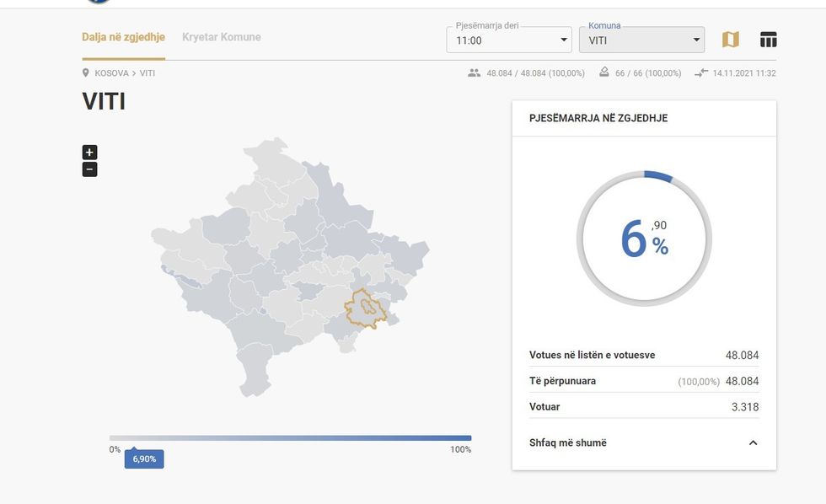
Task: Click the turnout color gradient bar
Action: pyautogui.click(x=290, y=438)
